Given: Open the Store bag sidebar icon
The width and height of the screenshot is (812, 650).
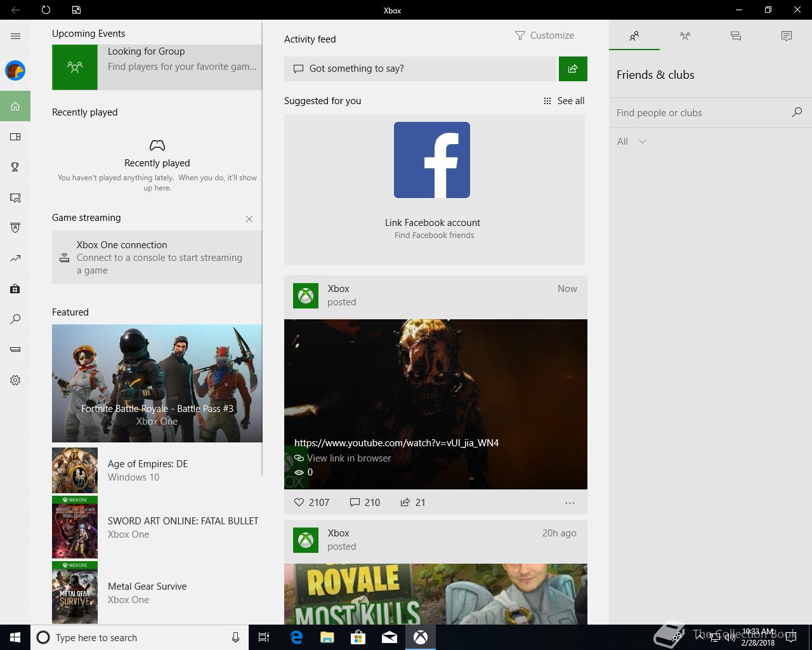Looking at the screenshot, I should tap(15, 289).
